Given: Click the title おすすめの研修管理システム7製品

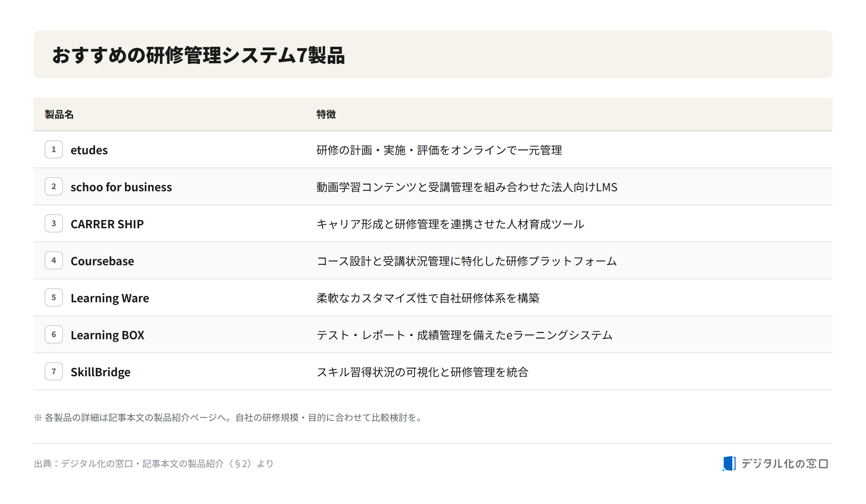Looking at the screenshot, I should (x=198, y=55).
